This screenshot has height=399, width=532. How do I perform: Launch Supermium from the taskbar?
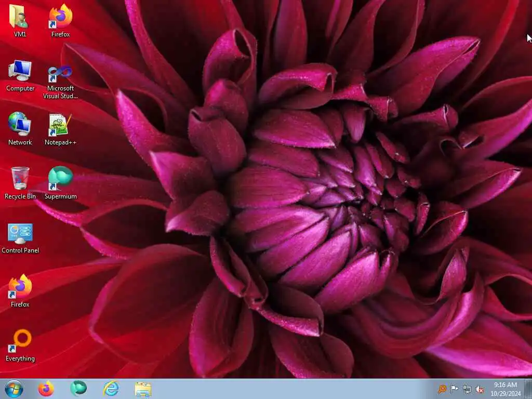pyautogui.click(x=78, y=389)
